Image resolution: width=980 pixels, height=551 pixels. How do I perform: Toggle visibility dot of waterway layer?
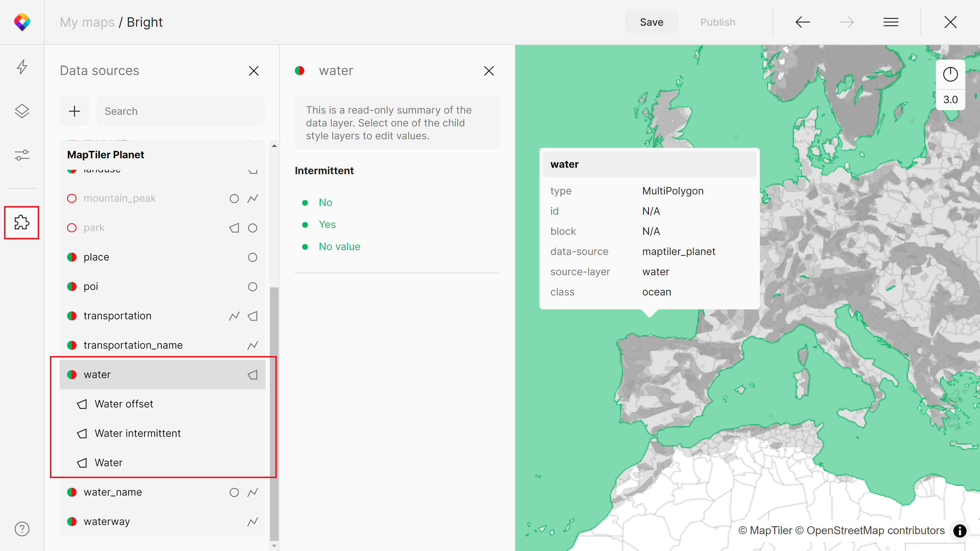(x=72, y=521)
